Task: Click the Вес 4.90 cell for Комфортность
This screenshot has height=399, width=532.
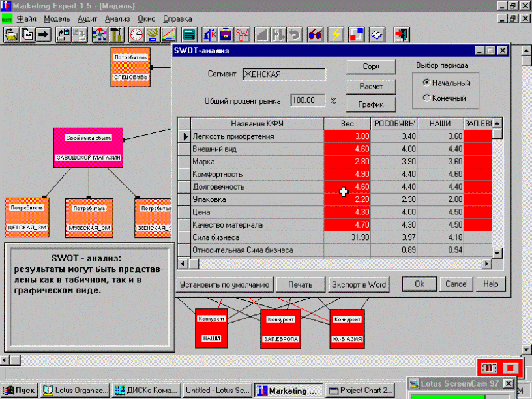Action: (x=347, y=174)
